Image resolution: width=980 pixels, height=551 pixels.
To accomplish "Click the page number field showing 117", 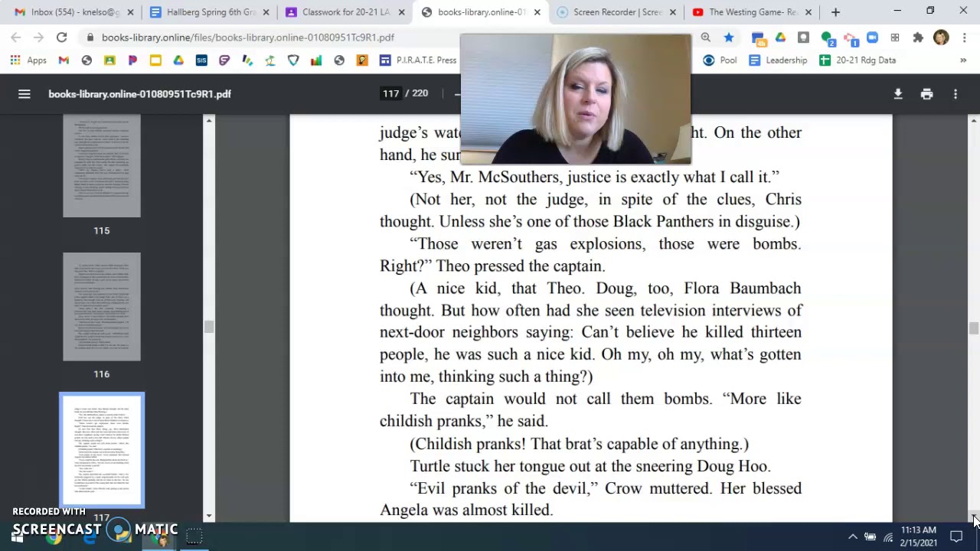I will 391,93.
